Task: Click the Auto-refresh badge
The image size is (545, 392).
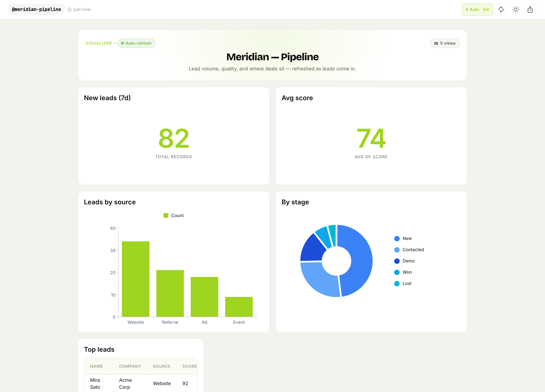Action: tap(136, 43)
